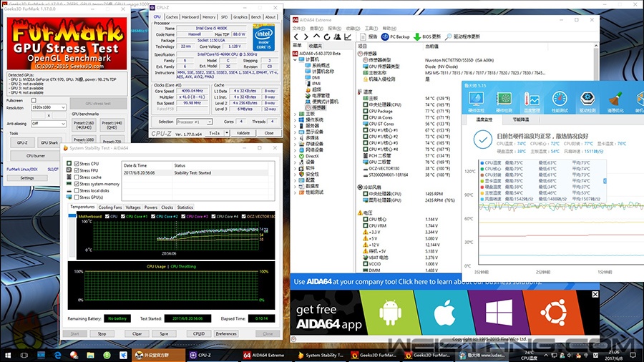Click the Apple icon in AIDA64 banner
The height and width of the screenshot is (362, 644).
pos(444,313)
